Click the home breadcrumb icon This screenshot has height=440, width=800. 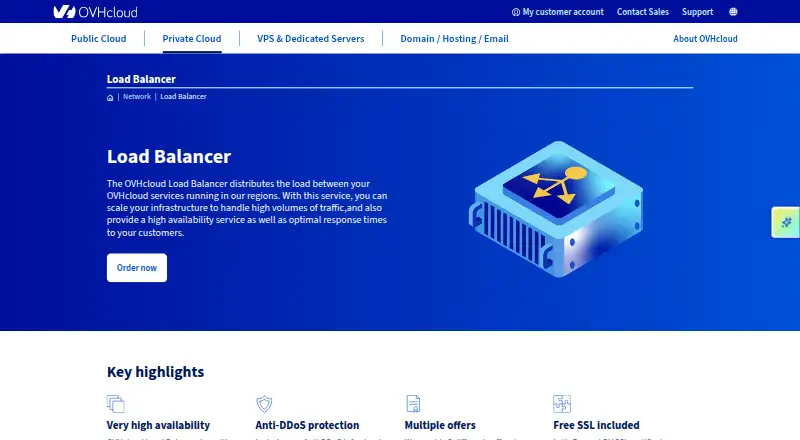[x=110, y=97]
